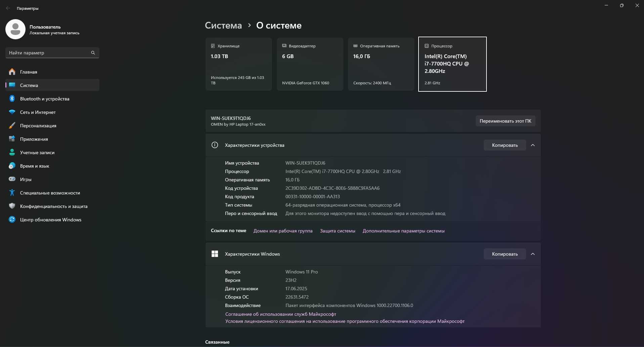Open Конфиденциальность и защита settings
This screenshot has width=644, height=347.
point(52,206)
